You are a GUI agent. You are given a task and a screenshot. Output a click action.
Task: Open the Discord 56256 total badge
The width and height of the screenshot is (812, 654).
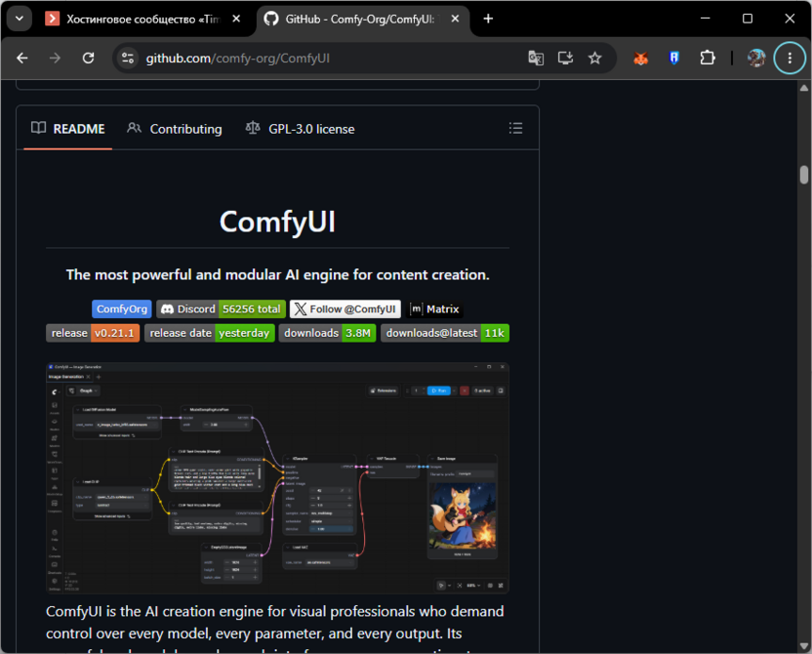click(222, 309)
